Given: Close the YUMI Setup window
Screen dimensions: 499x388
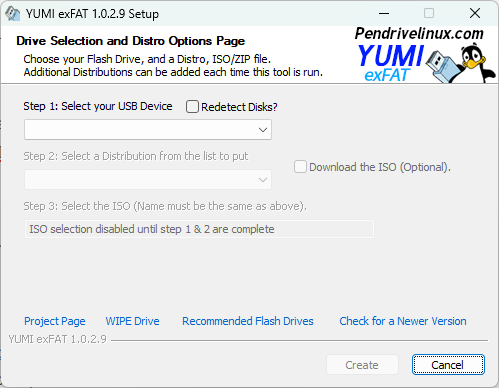Looking at the screenshot, I should [x=475, y=14].
